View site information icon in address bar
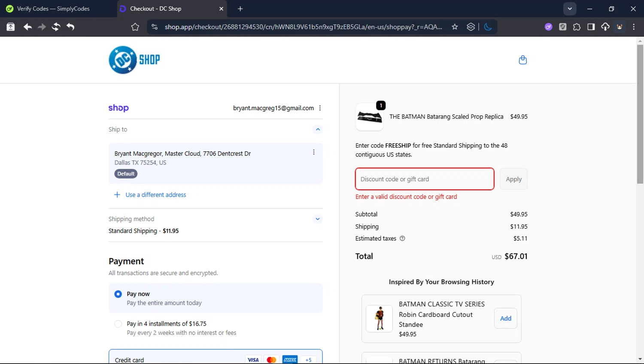The height and width of the screenshot is (364, 644). pyautogui.click(x=155, y=27)
